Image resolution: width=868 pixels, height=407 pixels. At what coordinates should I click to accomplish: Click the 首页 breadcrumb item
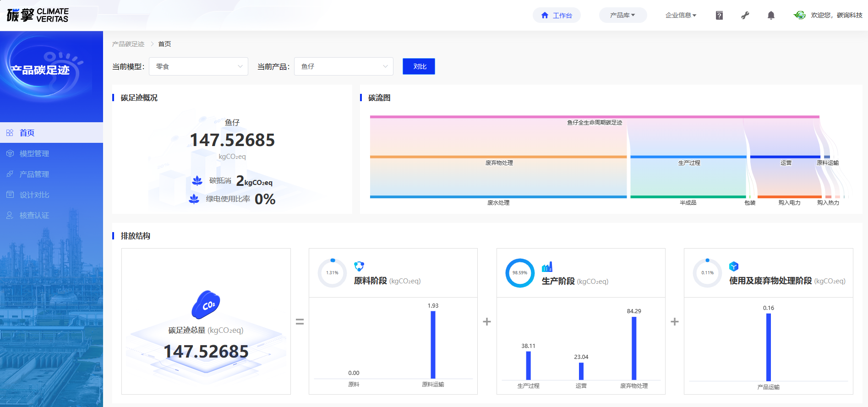click(x=164, y=44)
